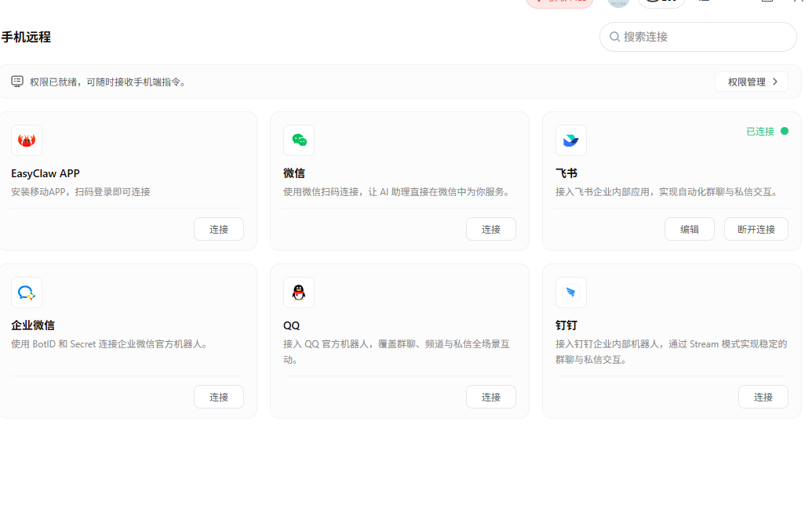Click the EasyClaw APP red claw icon
Screen dimensions: 812x512
tap(27, 140)
